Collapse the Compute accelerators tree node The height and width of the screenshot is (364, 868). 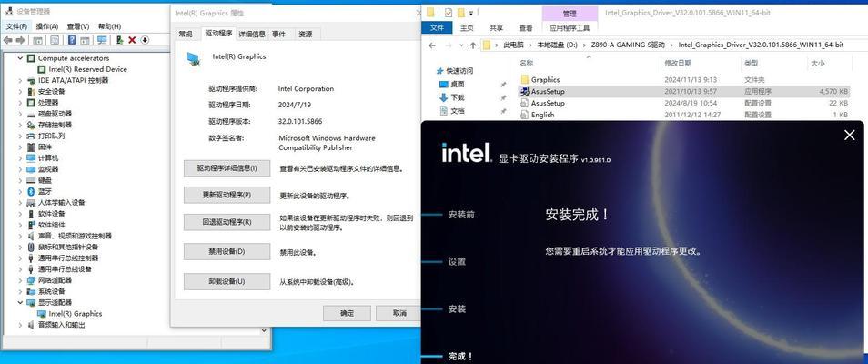pos(21,58)
